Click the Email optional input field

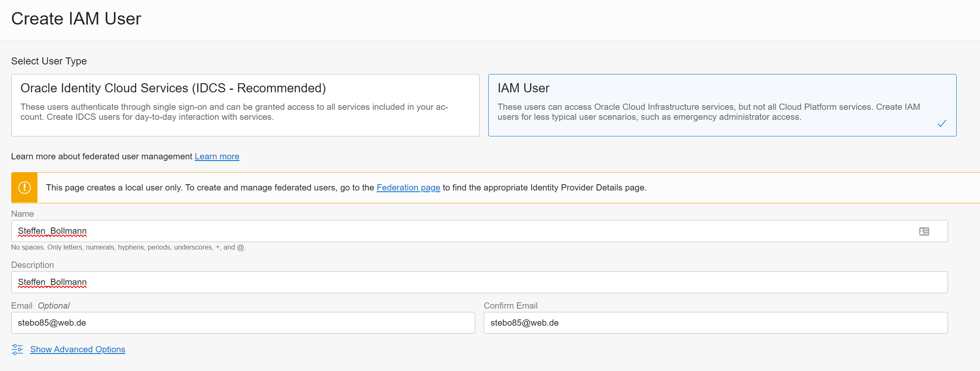243,323
